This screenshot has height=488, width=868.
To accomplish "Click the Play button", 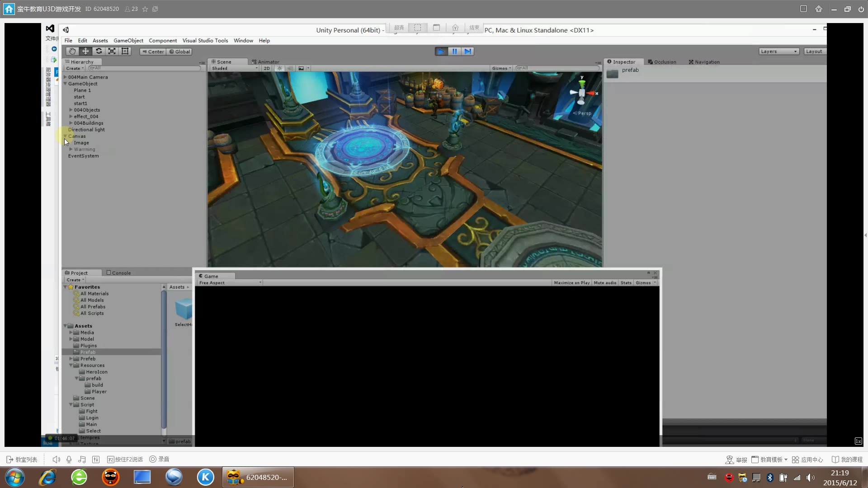I will (441, 52).
